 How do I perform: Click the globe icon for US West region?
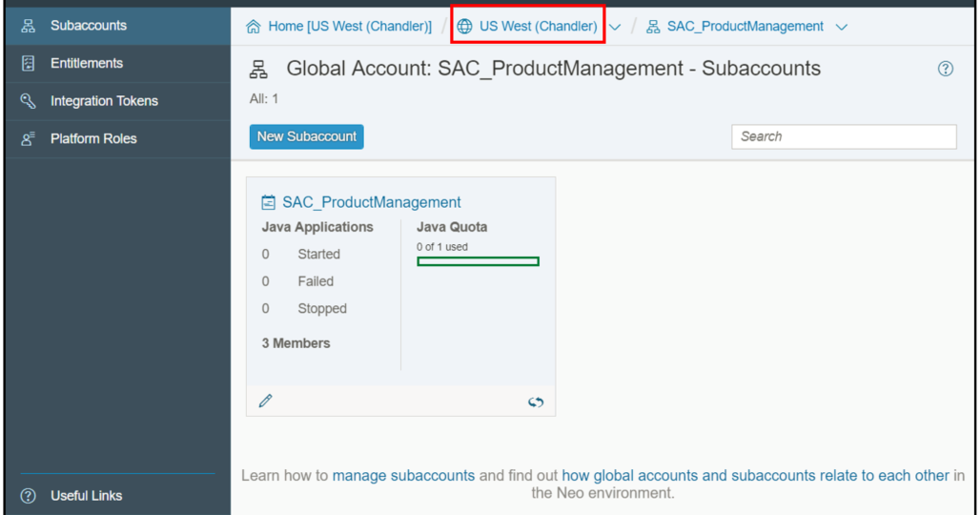[464, 27]
